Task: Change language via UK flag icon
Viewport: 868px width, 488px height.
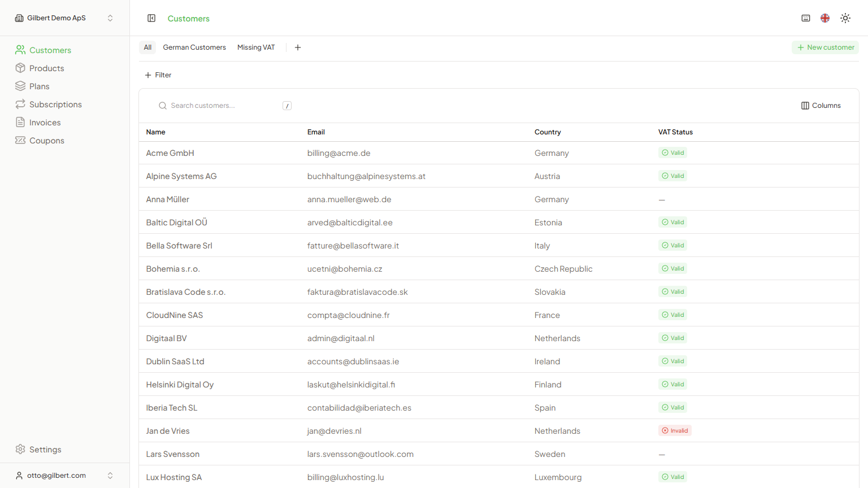Action: click(825, 18)
